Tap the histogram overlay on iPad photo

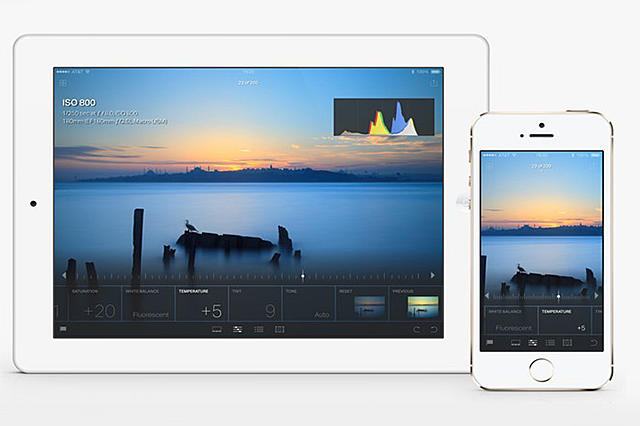[384, 118]
